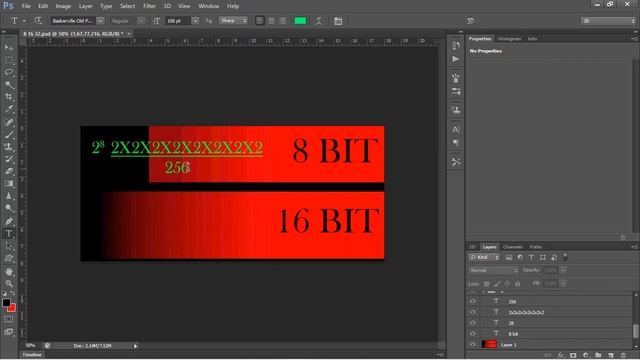Click foreground color swatch

6,302
